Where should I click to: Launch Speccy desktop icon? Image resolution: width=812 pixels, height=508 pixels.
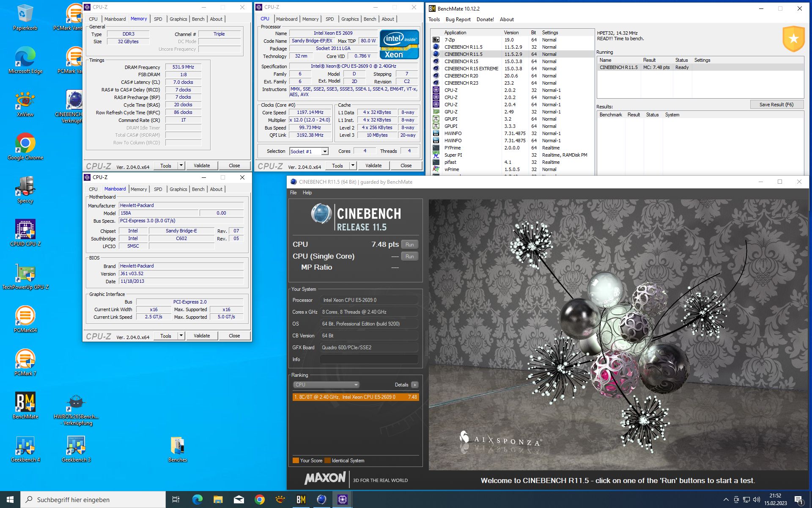pyautogui.click(x=25, y=190)
